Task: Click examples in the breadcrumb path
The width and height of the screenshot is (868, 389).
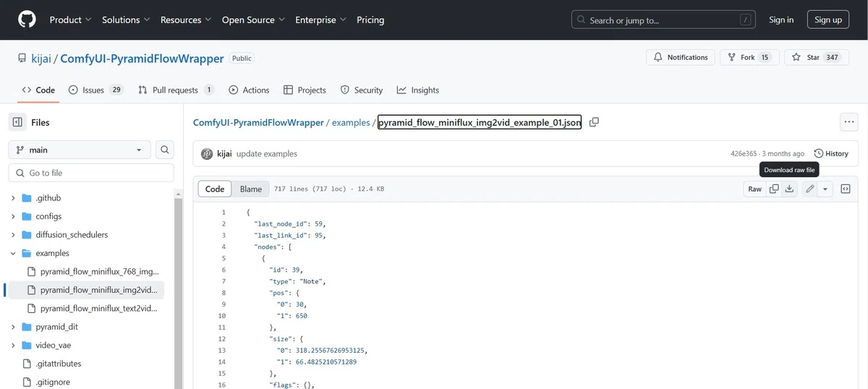Action: coord(351,123)
